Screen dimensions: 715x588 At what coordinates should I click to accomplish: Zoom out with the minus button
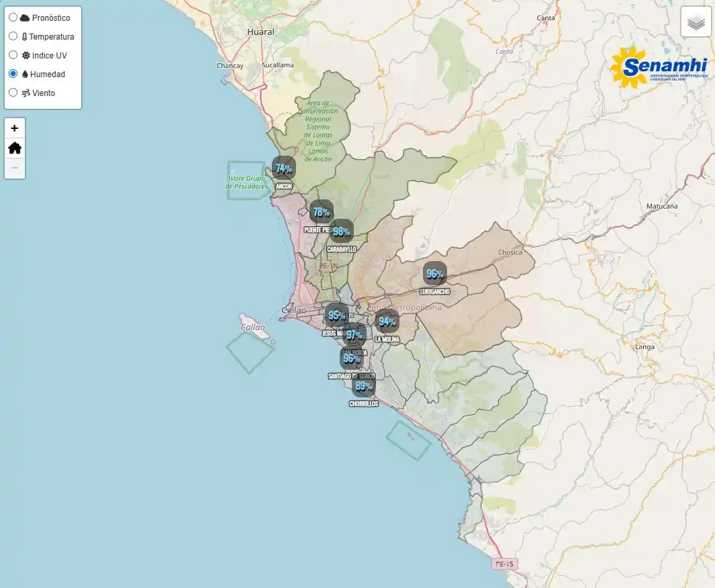tap(15, 168)
